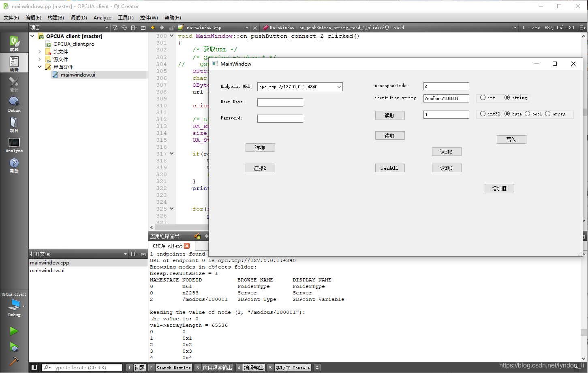Clear the application output pane
Image resolution: width=588 pixels, height=373 pixels.
coord(197,236)
